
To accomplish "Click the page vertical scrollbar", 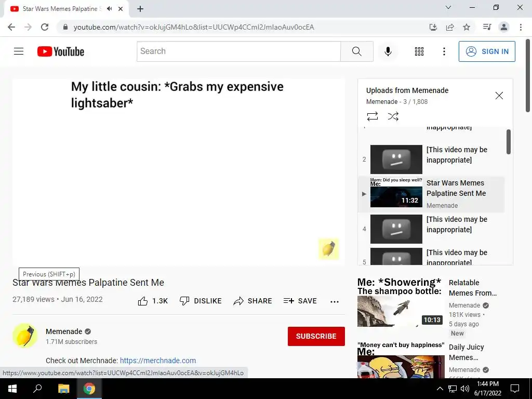I will pyautogui.click(x=528, y=75).
